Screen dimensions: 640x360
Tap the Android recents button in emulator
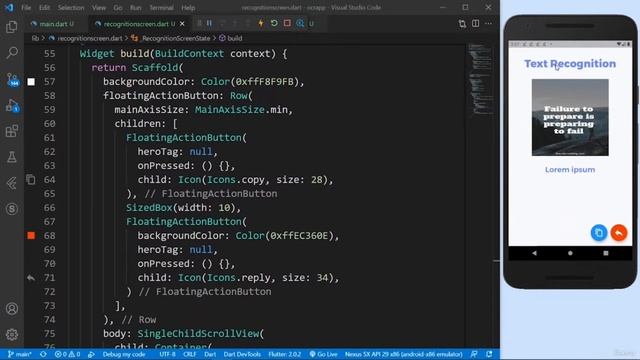click(606, 253)
